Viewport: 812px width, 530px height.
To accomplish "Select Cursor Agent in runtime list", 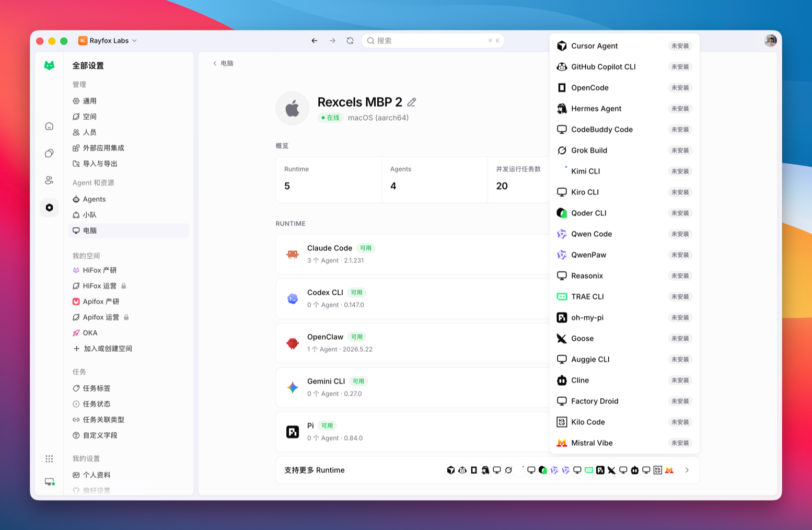I will tap(624, 46).
